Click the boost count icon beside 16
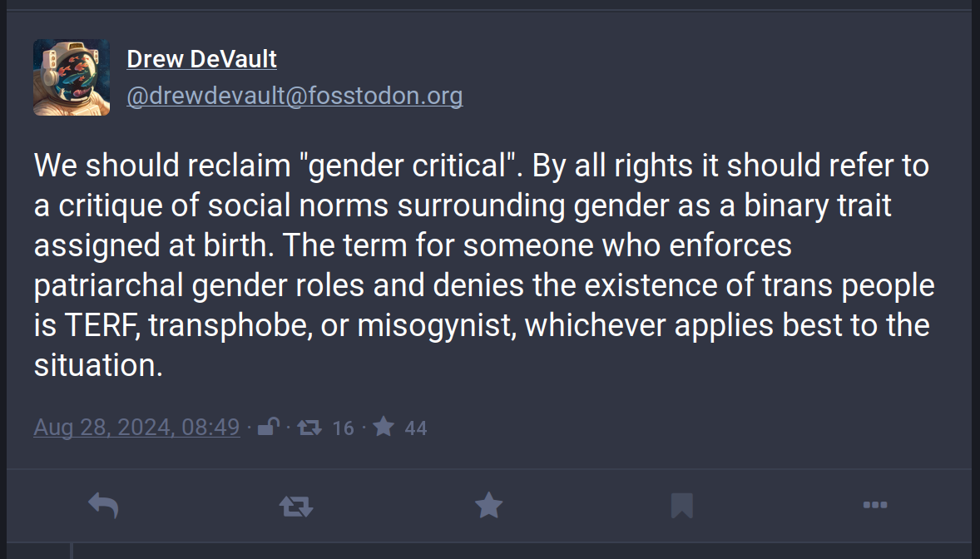 pos(309,428)
